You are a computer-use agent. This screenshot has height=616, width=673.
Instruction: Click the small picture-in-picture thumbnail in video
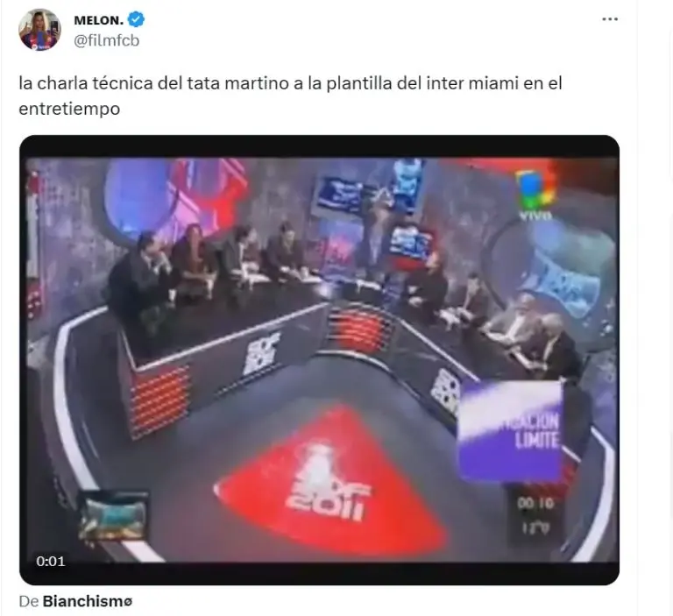(113, 518)
